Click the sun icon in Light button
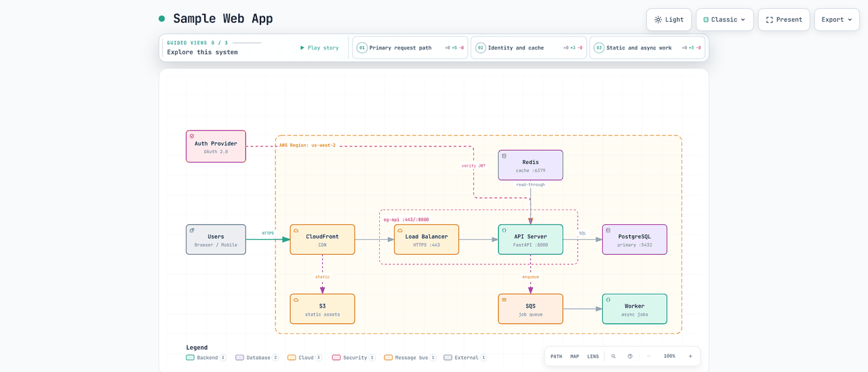Viewport: 868px width, 372px height. [x=658, y=20]
